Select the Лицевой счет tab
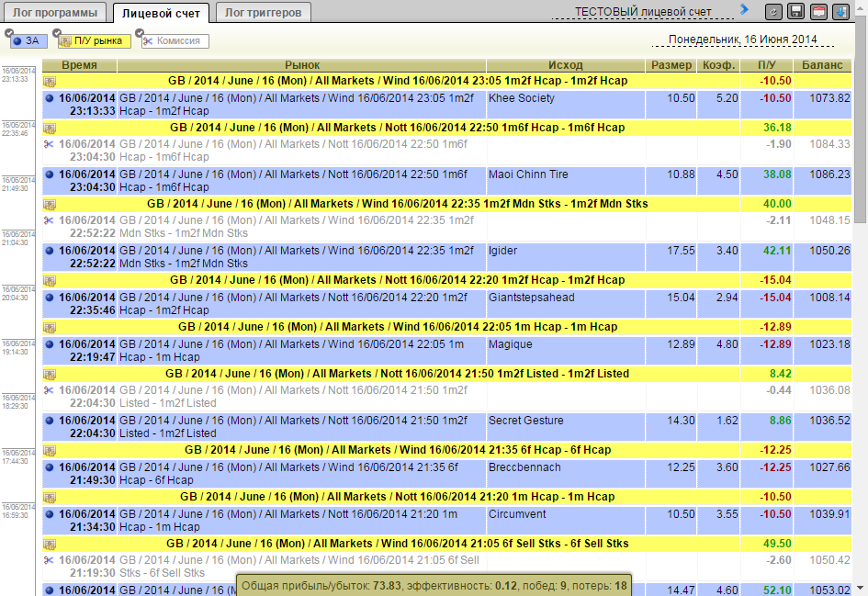868x596 pixels. pyautogui.click(x=161, y=13)
